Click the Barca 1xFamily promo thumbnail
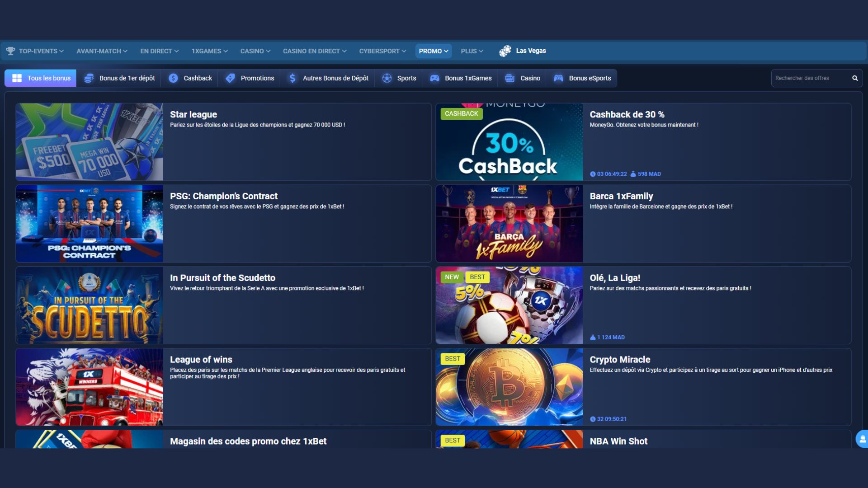868x488 pixels. tap(509, 224)
